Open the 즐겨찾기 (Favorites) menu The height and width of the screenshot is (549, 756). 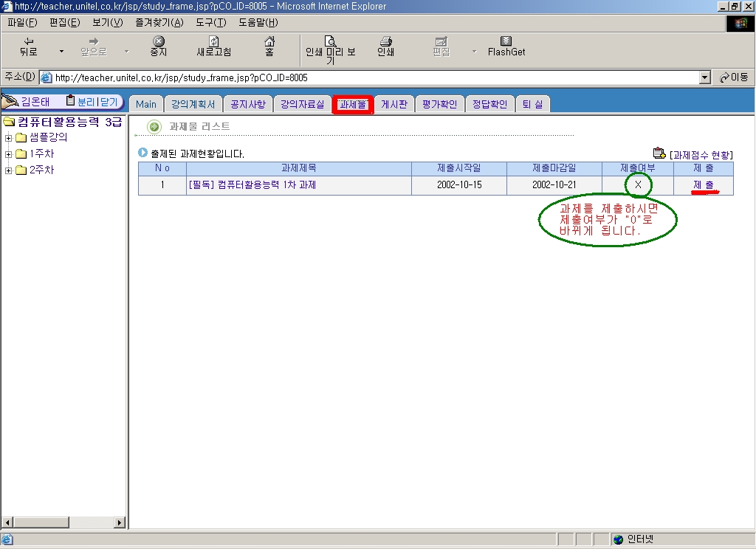pyautogui.click(x=159, y=22)
